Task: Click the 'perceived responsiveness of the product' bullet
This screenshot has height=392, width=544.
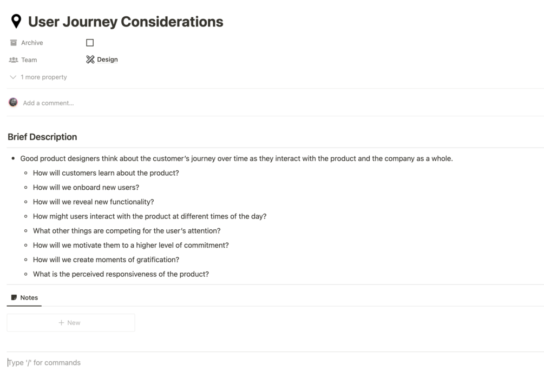Action: point(121,274)
